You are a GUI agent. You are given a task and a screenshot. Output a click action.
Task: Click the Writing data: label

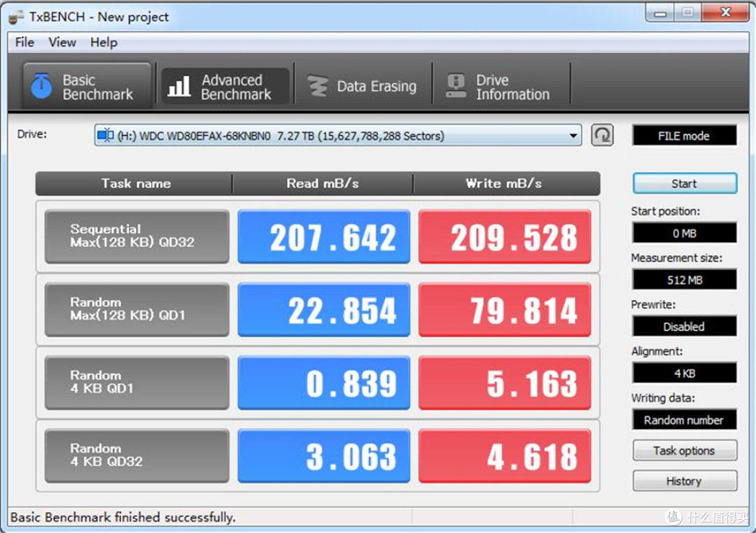(x=663, y=398)
